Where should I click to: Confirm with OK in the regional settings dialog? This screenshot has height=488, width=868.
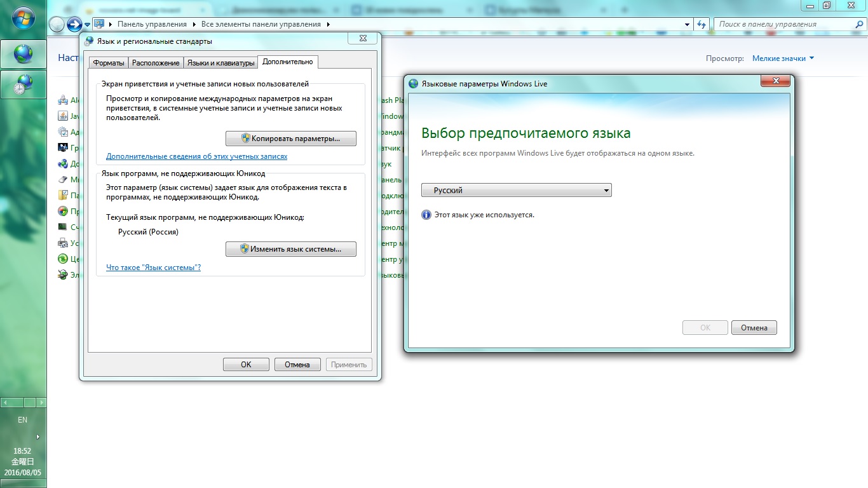click(246, 365)
